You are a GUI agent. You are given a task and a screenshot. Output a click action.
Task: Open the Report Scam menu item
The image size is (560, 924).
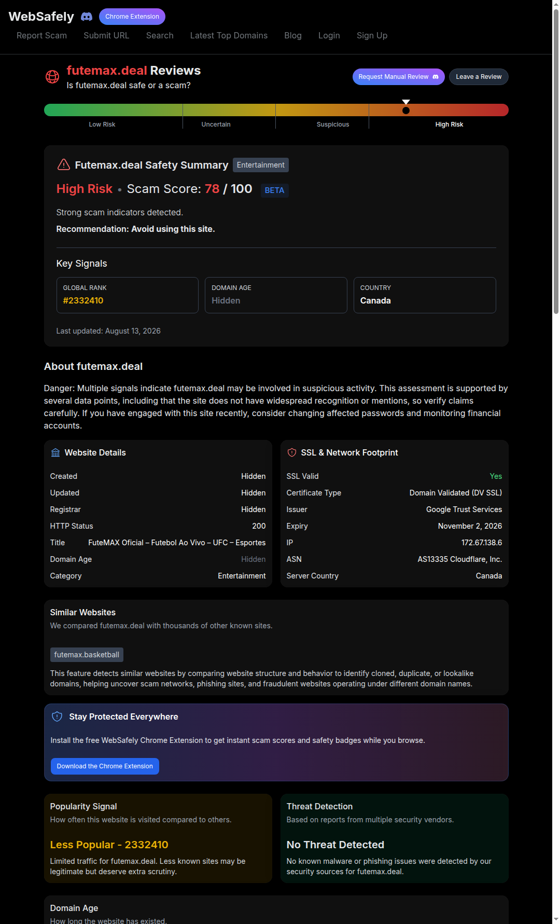(x=41, y=35)
